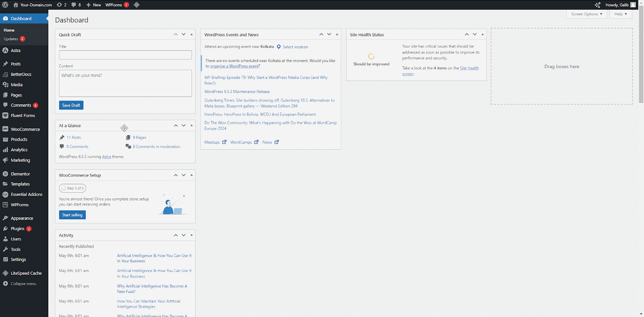Open the 8 Comments in moderation link
Screen dimensions: 644x317
click(x=157, y=147)
